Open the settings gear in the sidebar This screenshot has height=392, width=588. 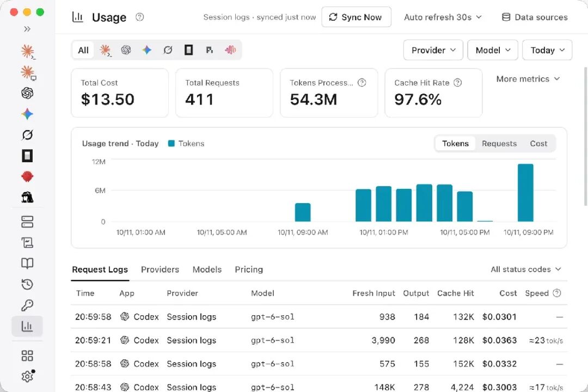click(27, 376)
